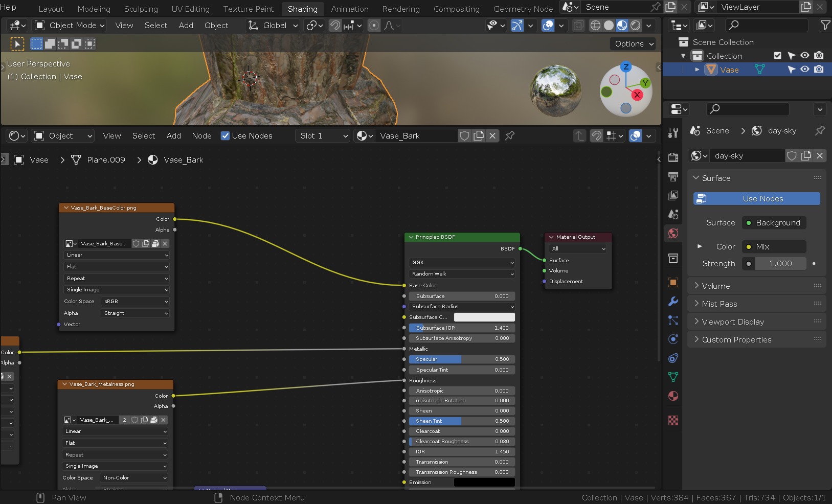Screen dimensions: 832x504
Task: Open the Global transform orientation dropdown
Action: [273, 26]
